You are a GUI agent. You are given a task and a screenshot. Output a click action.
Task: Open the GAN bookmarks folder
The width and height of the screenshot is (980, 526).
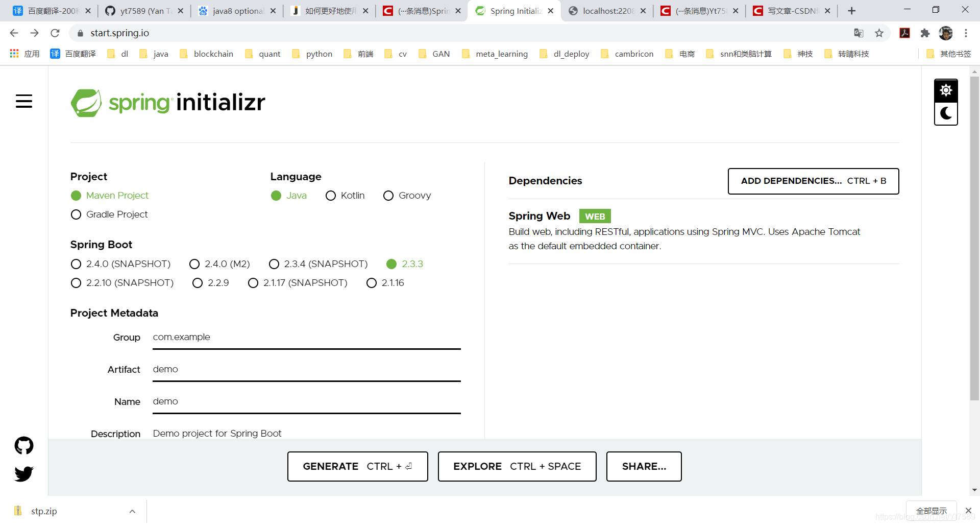[434, 54]
